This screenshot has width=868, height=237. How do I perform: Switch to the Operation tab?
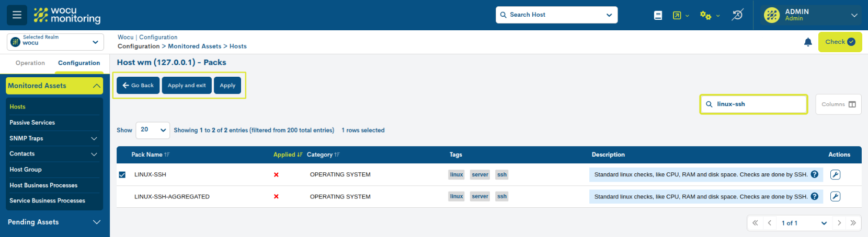tap(30, 63)
